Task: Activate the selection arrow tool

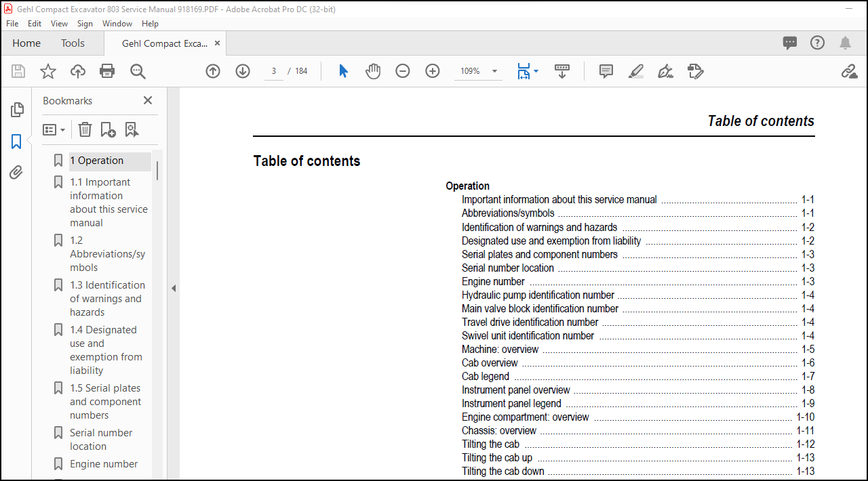Action: [x=343, y=71]
